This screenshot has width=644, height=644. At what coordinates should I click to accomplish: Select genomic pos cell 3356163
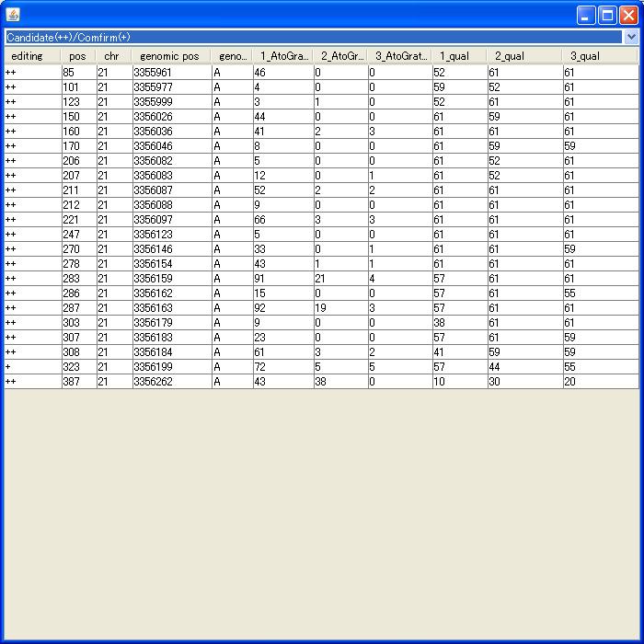pyautogui.click(x=172, y=308)
